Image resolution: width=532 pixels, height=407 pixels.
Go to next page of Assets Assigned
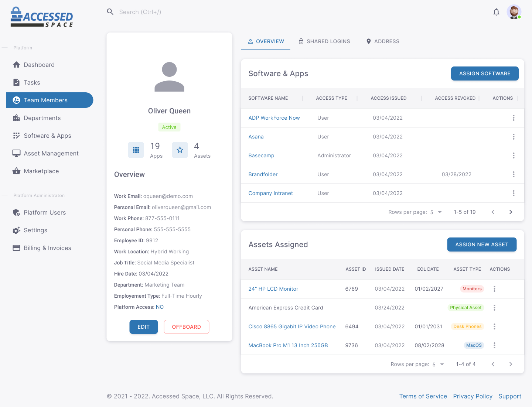[511, 364]
